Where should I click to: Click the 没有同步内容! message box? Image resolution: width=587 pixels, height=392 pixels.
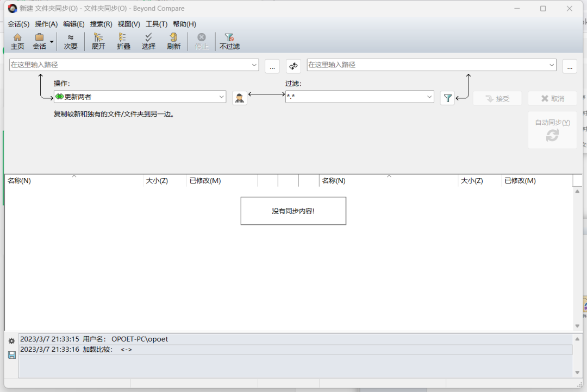pyautogui.click(x=293, y=211)
